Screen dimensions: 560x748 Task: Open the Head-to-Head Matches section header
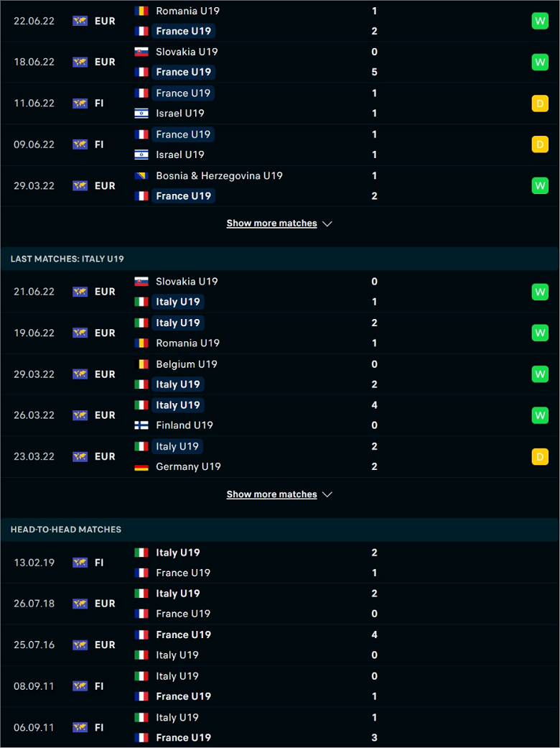280,530
